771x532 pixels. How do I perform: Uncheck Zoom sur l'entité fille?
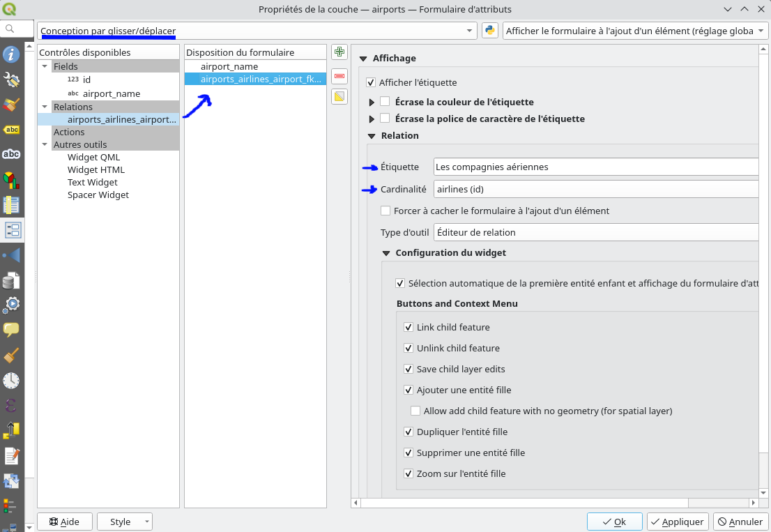pos(408,473)
